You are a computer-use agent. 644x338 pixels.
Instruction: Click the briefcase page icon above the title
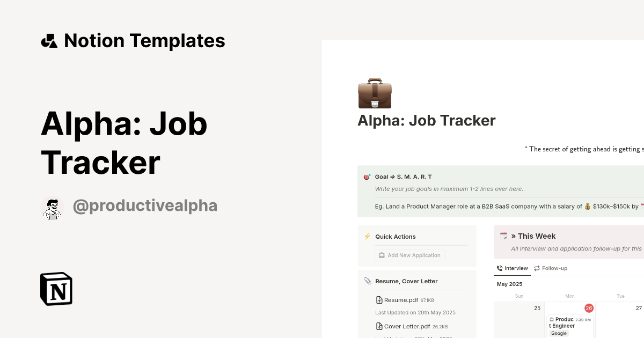point(375,93)
